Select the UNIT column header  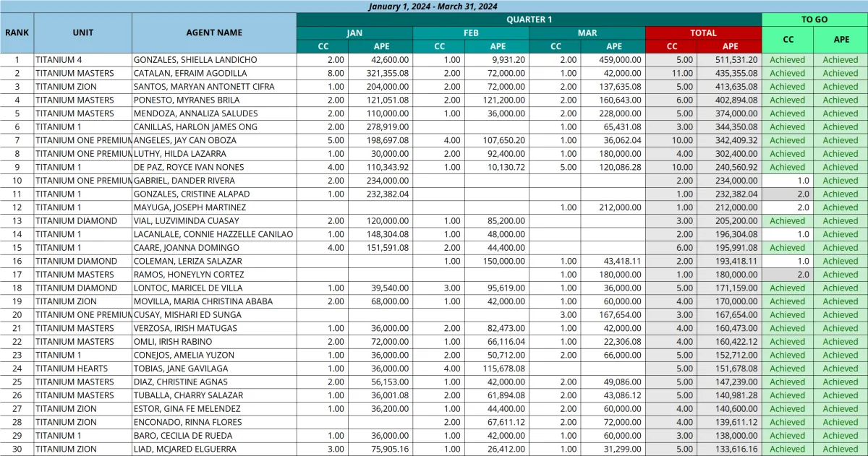83,33
